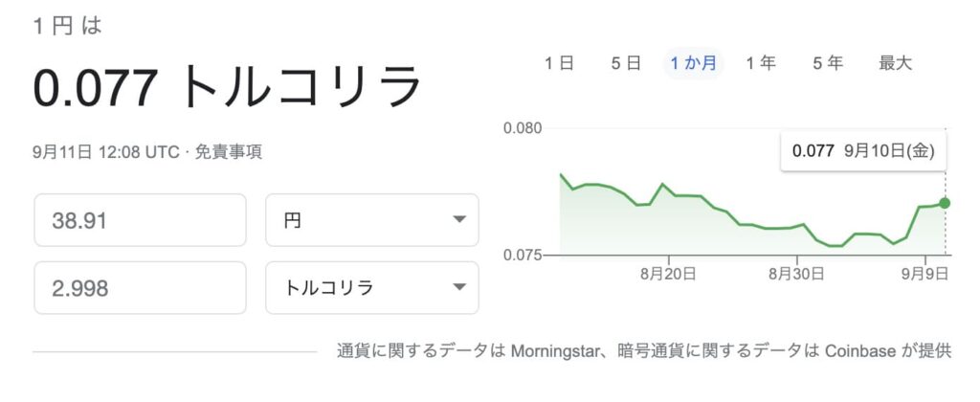Click chart at 8月20日 axis label
The width and height of the screenshot is (980, 402).
point(668,273)
